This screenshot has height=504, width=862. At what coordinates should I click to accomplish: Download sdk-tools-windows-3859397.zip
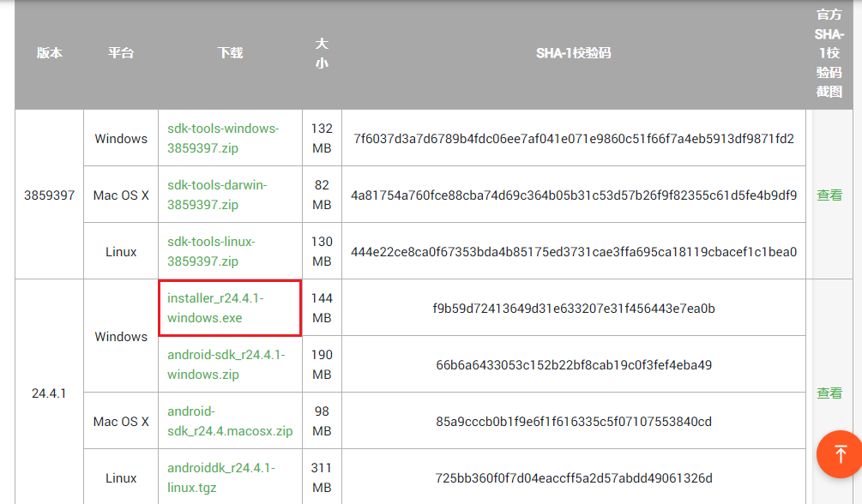pyautogui.click(x=223, y=138)
